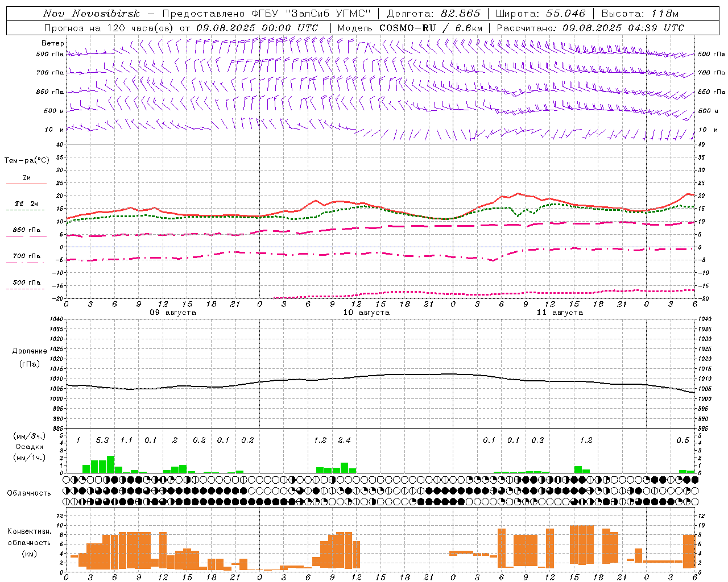Viewport: 728px width, 582px height.
Task: Click the Ветер wind panel label
Action: pyautogui.click(x=53, y=43)
